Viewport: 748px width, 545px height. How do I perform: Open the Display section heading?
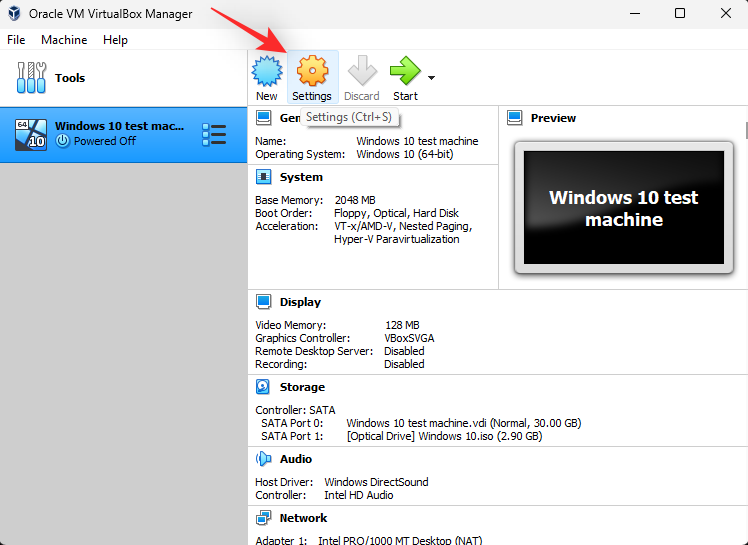(x=300, y=302)
